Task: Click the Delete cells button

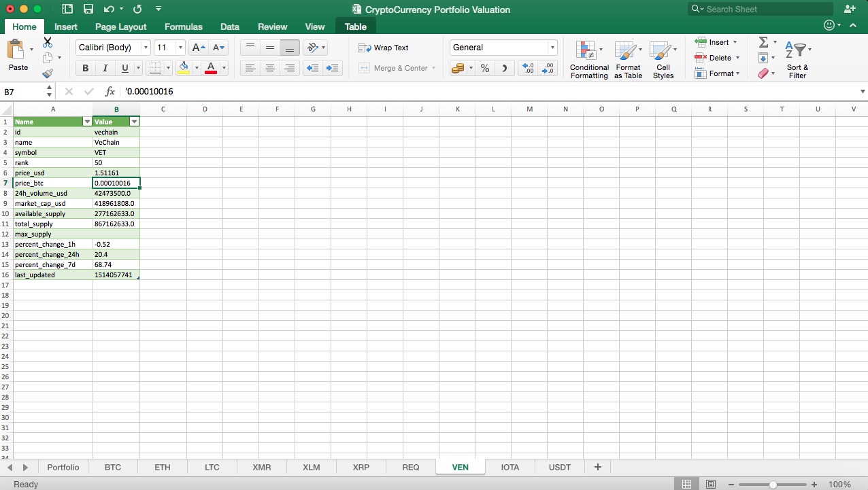Action: pos(716,58)
